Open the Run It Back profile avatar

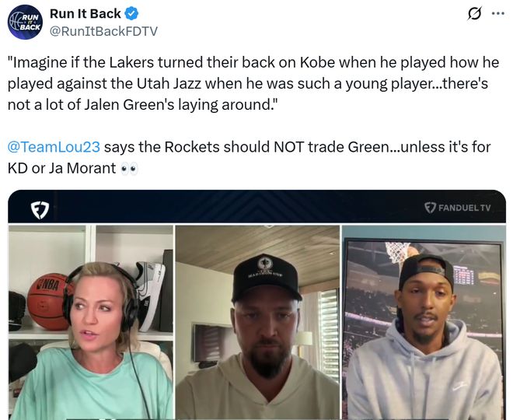click(25, 23)
